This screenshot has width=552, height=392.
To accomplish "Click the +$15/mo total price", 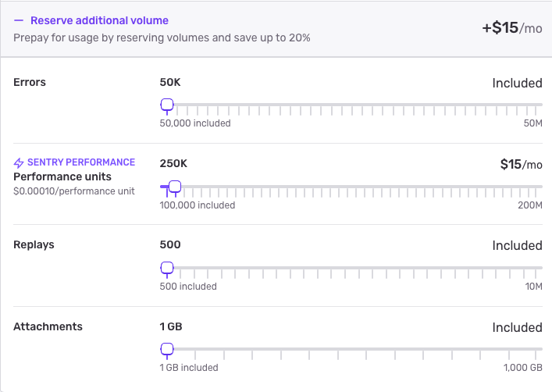I will point(512,27).
